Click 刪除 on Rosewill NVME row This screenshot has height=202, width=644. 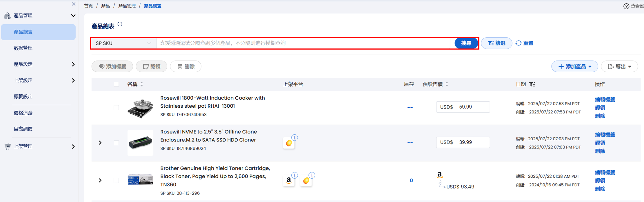tap(600, 151)
